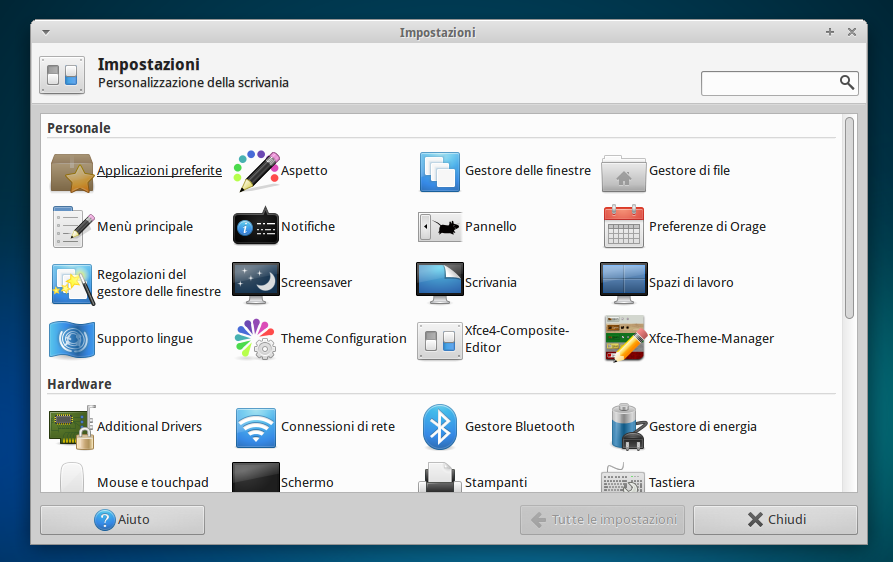Click the Schermo label

pos(308,482)
